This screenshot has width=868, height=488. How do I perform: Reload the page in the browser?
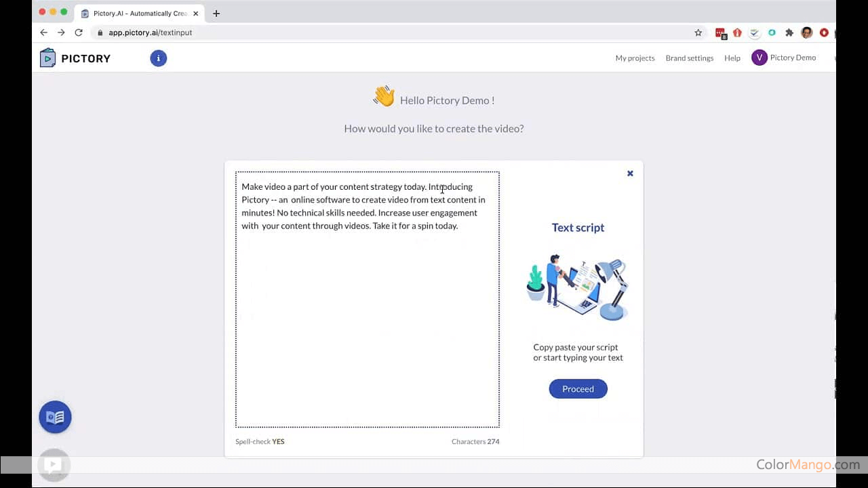tap(79, 33)
